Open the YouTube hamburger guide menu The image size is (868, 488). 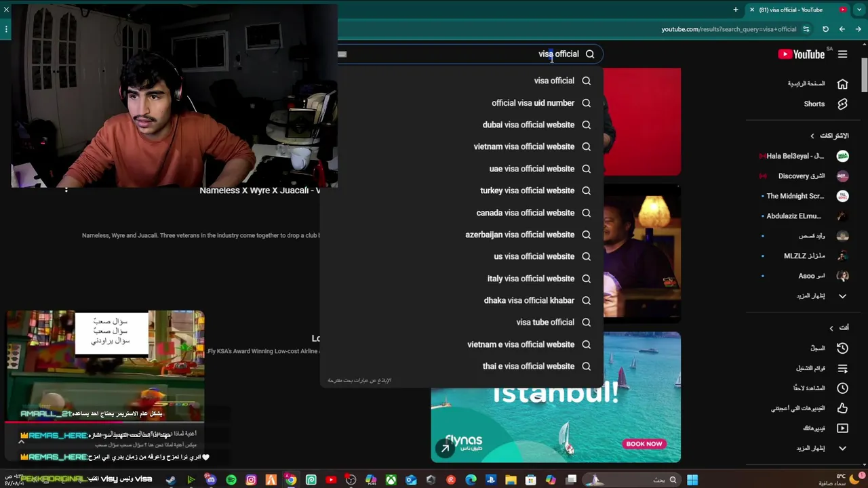pos(842,54)
